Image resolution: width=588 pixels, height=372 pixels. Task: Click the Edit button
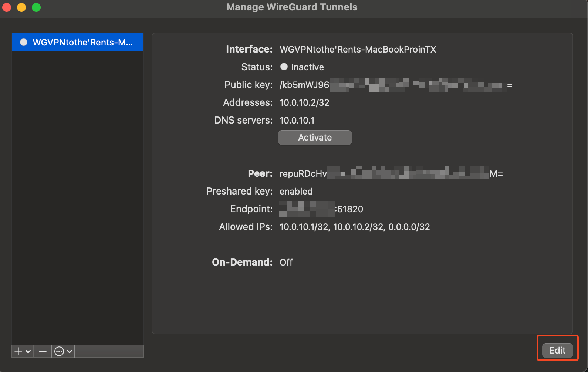click(557, 350)
